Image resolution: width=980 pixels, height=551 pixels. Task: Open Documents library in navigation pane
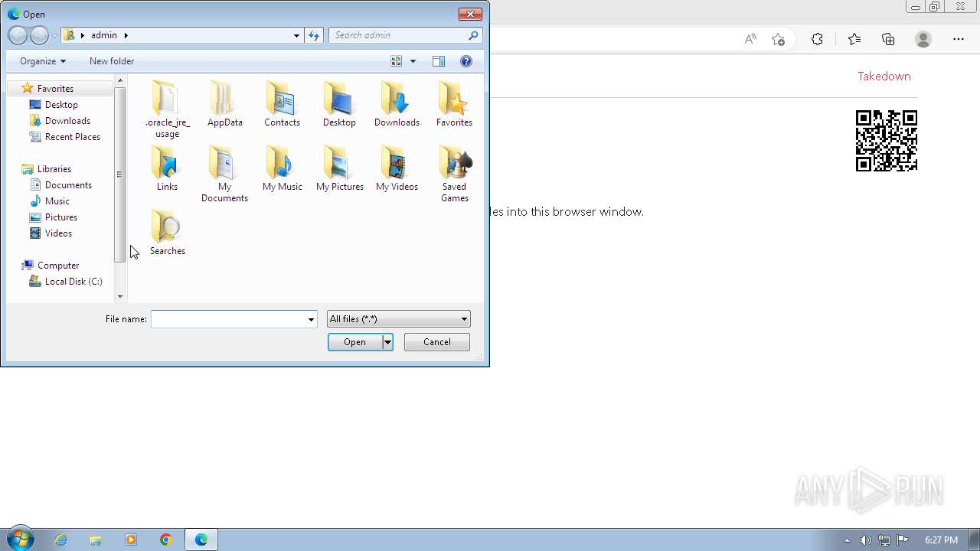click(68, 185)
